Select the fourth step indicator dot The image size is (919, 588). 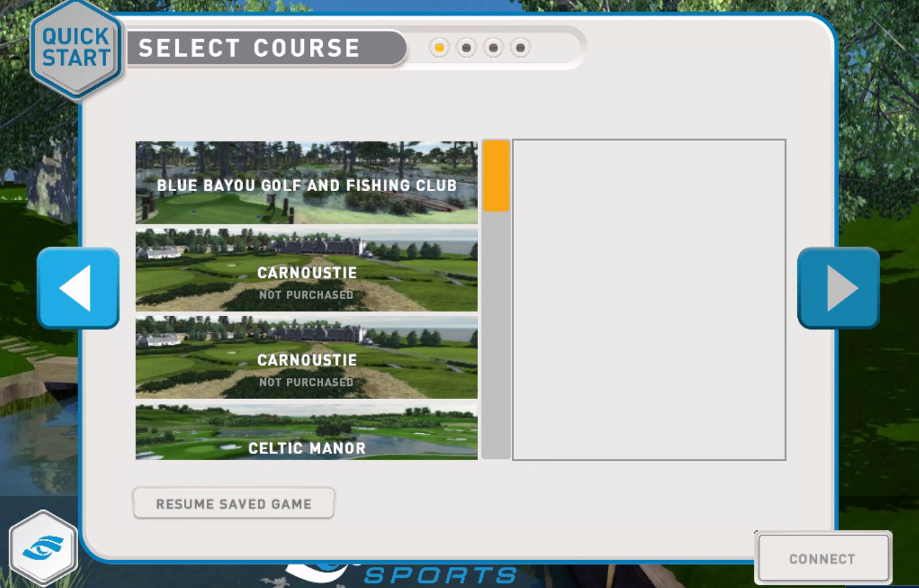click(x=520, y=48)
